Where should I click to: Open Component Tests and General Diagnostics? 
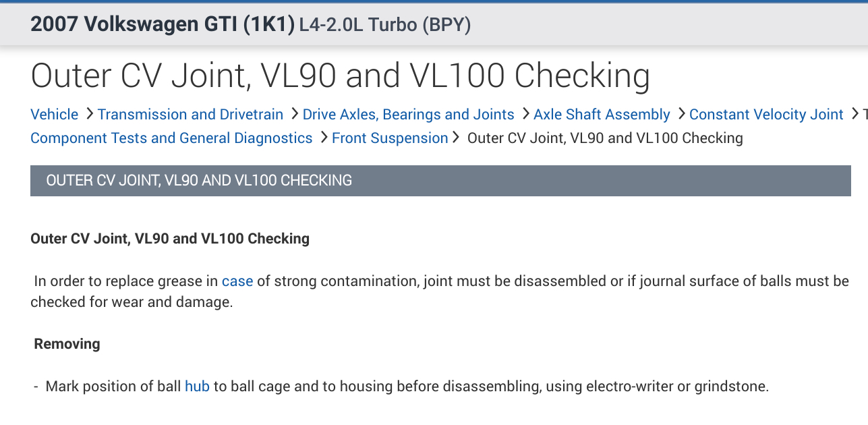point(171,138)
